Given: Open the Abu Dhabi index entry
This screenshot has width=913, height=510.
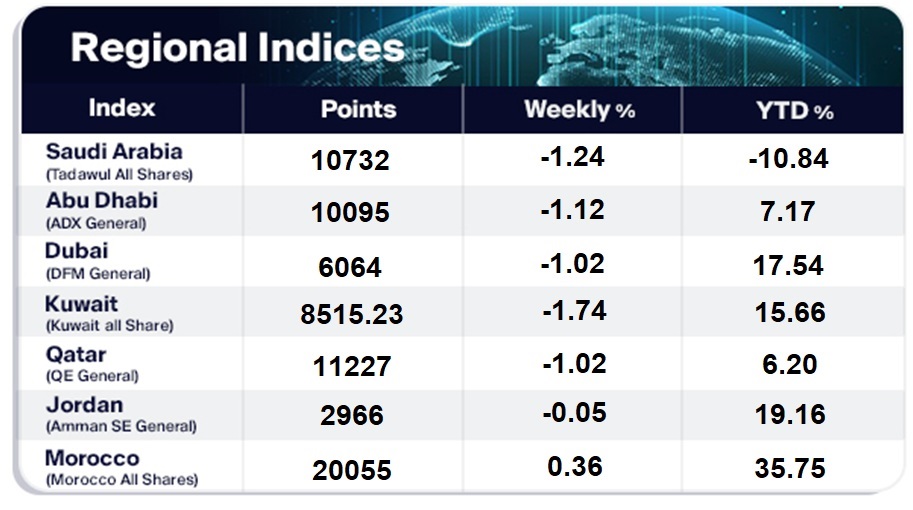Looking at the screenshot, I should [102, 200].
